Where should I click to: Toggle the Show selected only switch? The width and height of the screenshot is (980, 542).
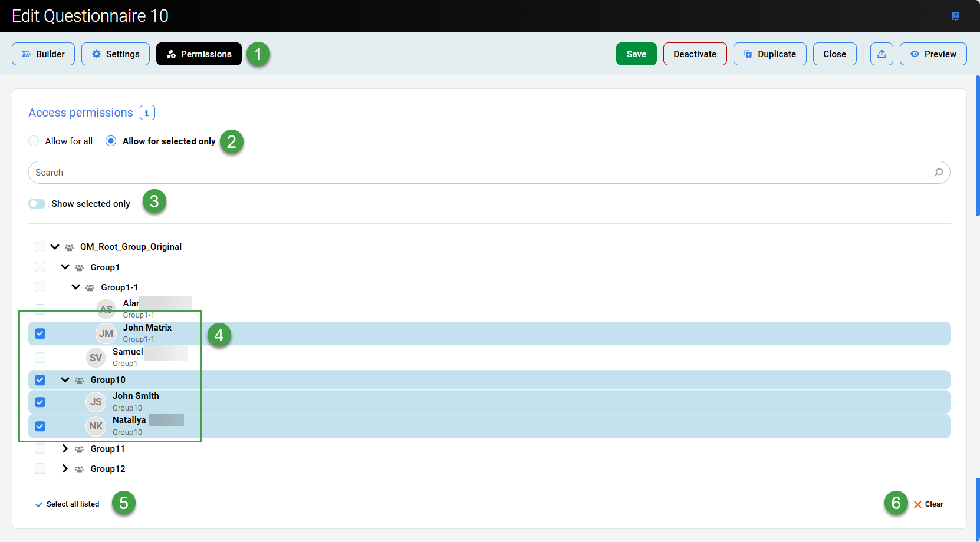[37, 204]
